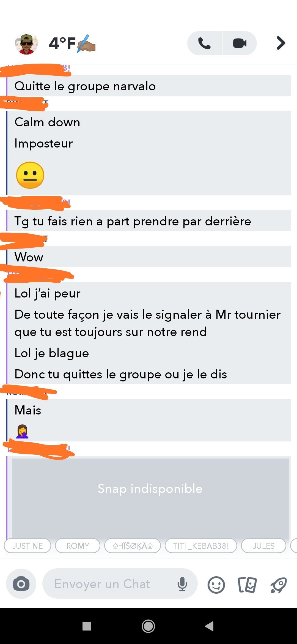Open the memories cards icon
The height and width of the screenshot is (644, 297).
247,585
